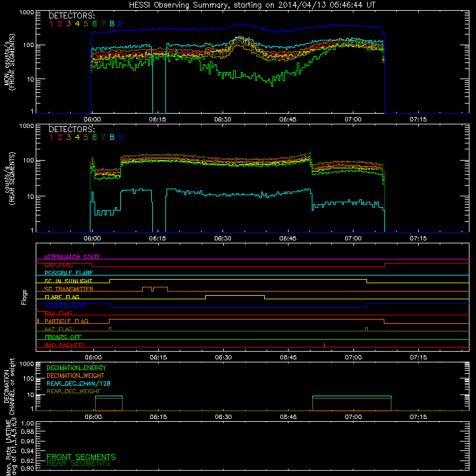Screen dimensions: 476x476
Task: Click the 0.92 value on livetime axis
Action: click(27, 461)
